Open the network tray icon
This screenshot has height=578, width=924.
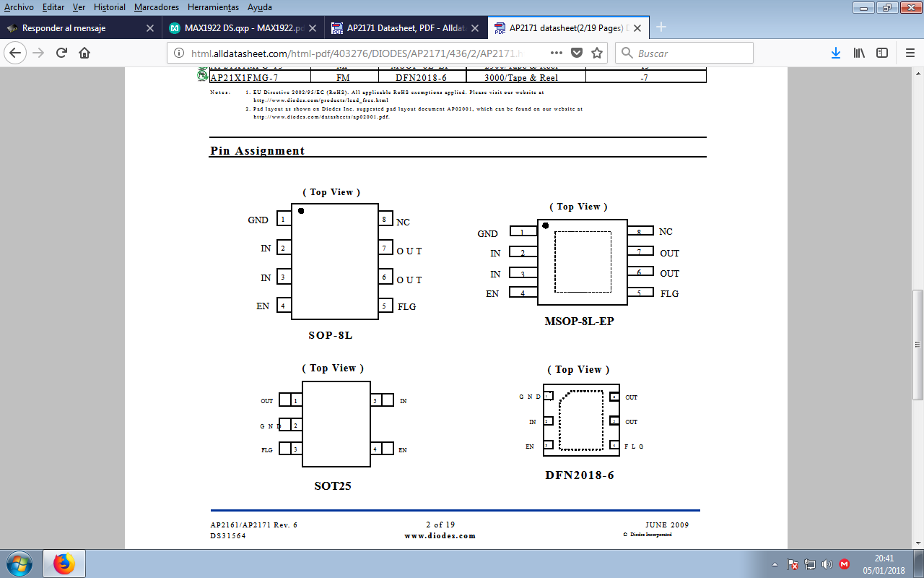coord(810,564)
